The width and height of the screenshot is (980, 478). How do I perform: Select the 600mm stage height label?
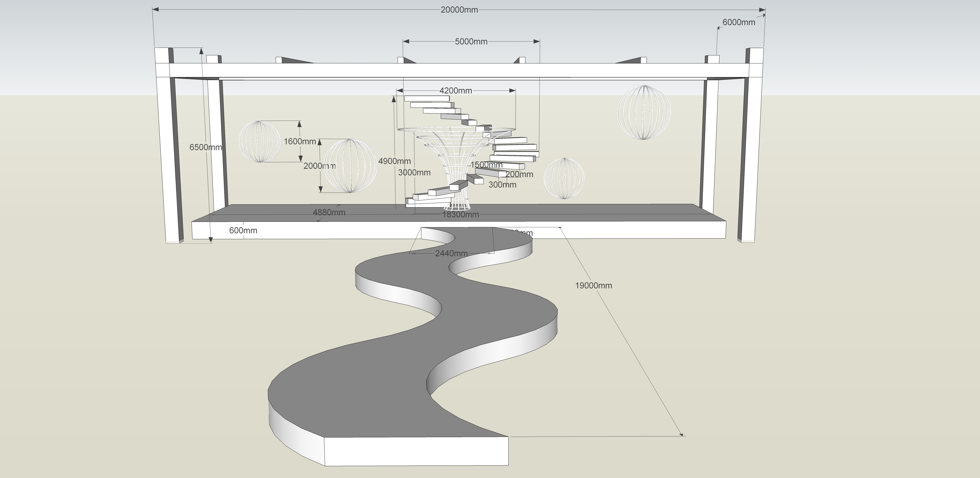[243, 230]
